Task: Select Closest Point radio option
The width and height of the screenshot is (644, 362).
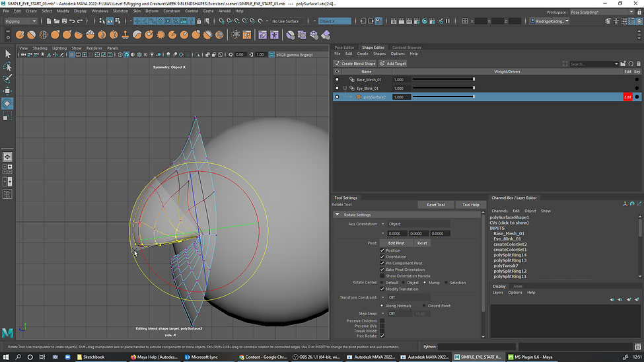Action: tap(424, 306)
